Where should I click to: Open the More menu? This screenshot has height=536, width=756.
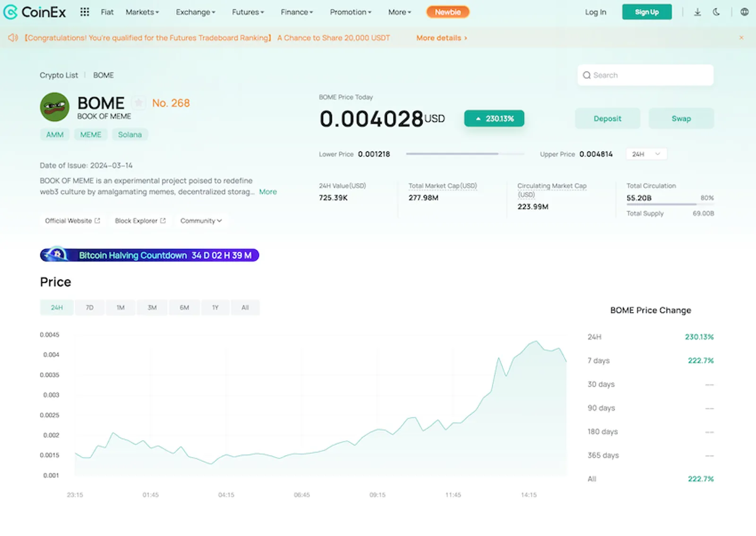[400, 12]
